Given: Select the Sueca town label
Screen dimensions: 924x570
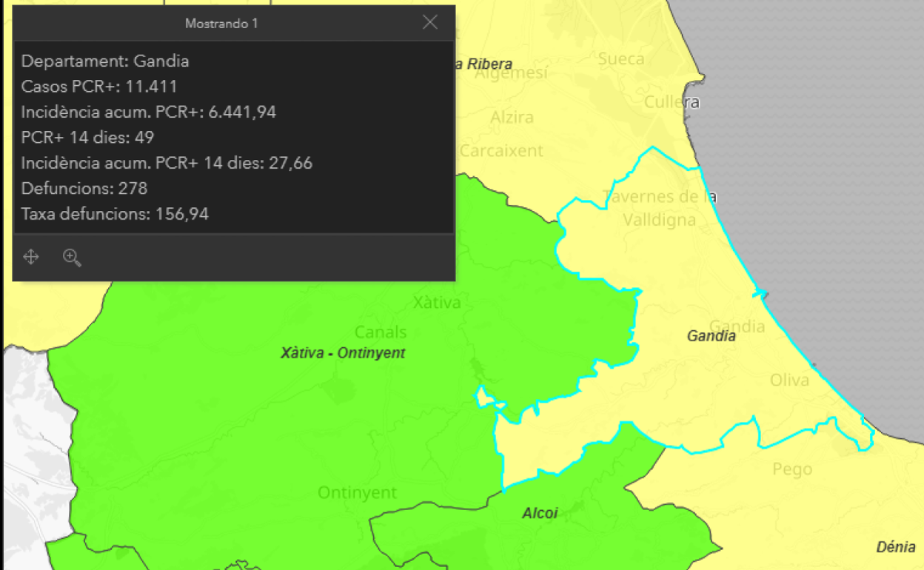Looking at the screenshot, I should click(x=621, y=58).
